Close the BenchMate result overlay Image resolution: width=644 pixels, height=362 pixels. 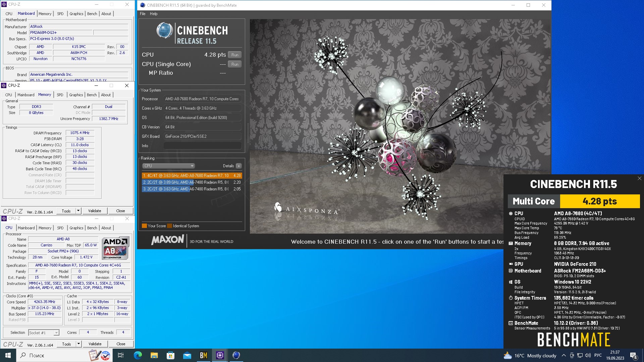pyautogui.click(x=639, y=178)
